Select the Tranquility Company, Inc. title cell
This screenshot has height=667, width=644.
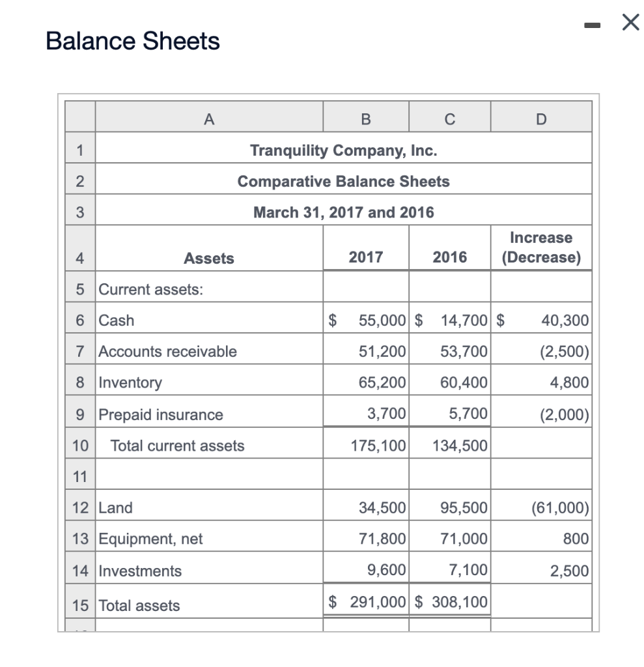pos(343,150)
